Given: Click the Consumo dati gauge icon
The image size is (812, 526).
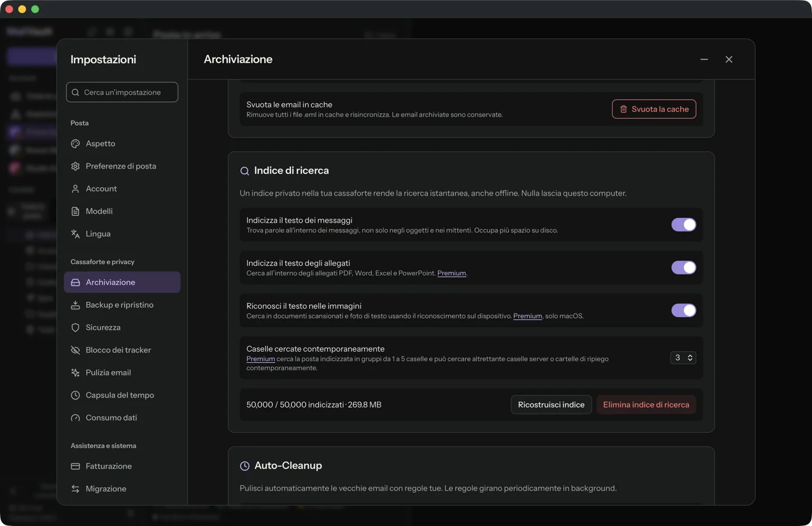Looking at the screenshot, I should click(76, 418).
